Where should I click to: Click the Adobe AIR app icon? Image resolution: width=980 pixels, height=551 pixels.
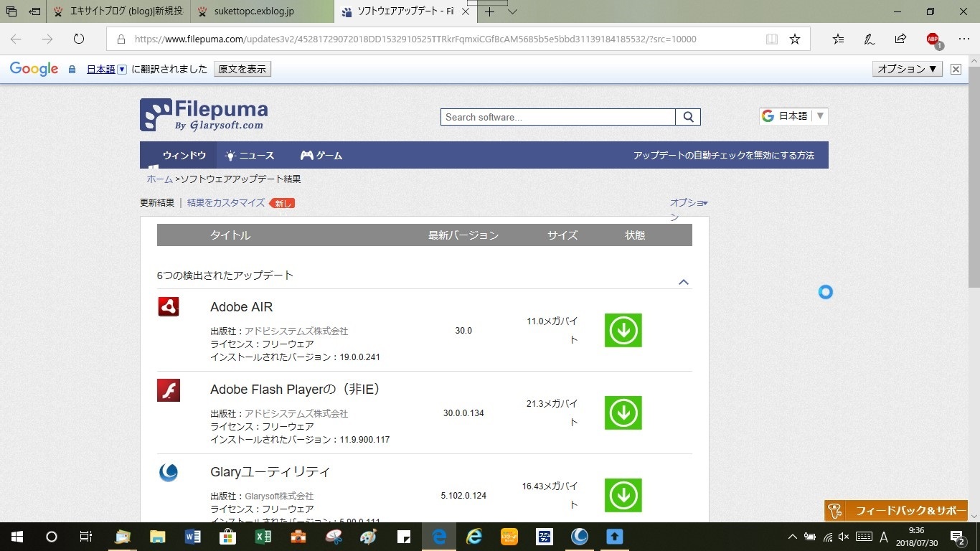coord(168,307)
